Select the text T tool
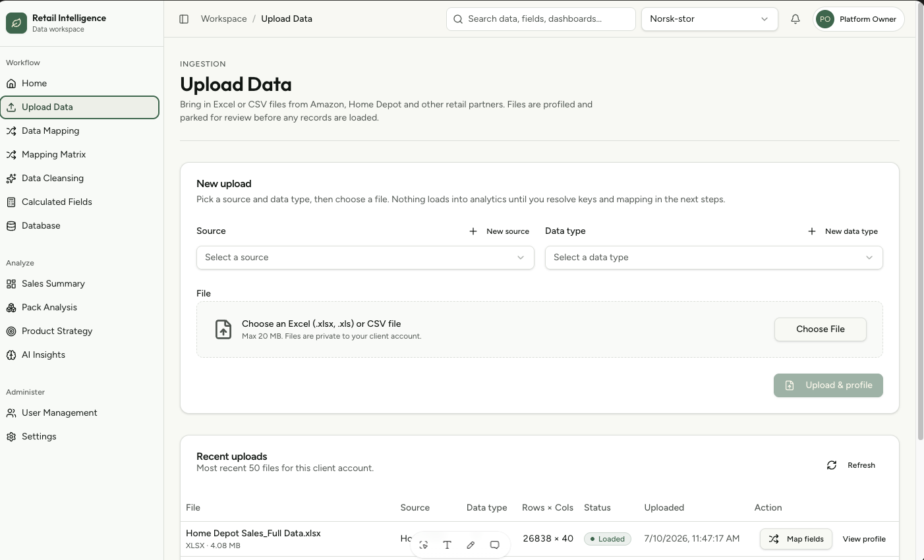924x560 pixels. pos(447,545)
